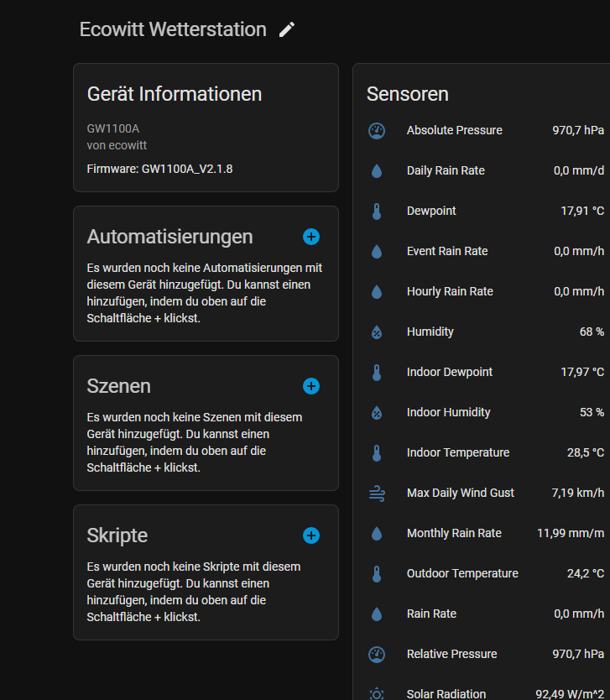
Task: Add a new automation with the plus button
Action: [x=310, y=237]
